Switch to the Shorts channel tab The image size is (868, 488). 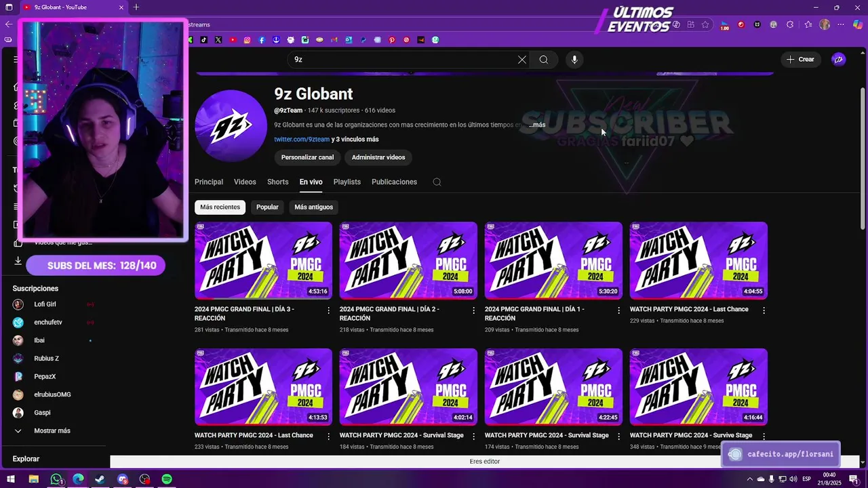click(278, 182)
